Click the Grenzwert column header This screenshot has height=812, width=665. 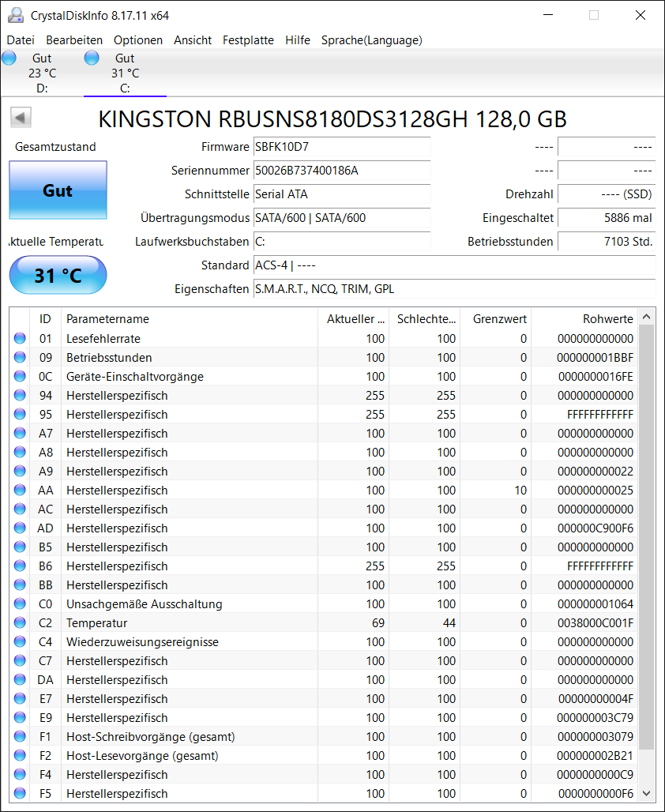496,319
